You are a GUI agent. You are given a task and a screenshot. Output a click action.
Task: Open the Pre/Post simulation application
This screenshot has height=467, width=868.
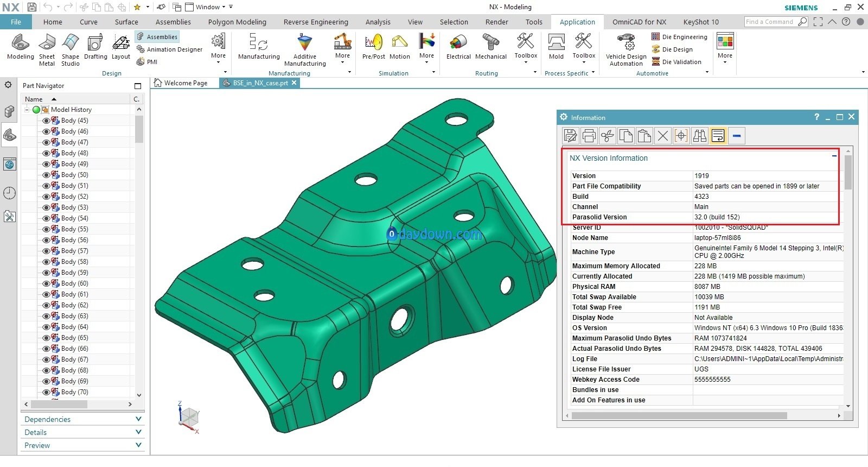coord(374,48)
